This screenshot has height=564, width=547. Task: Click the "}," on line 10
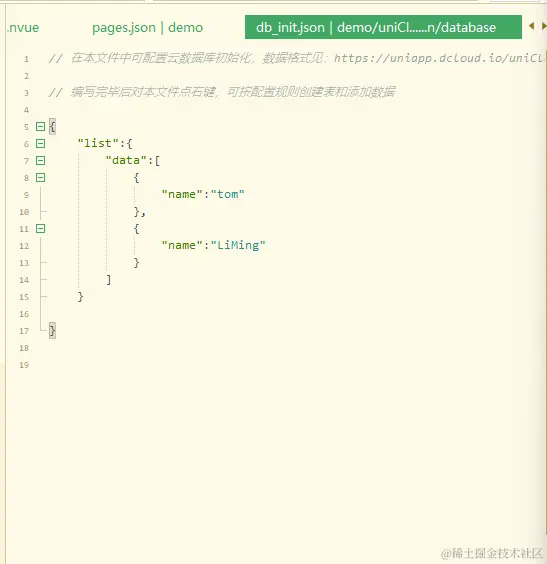tap(140, 212)
